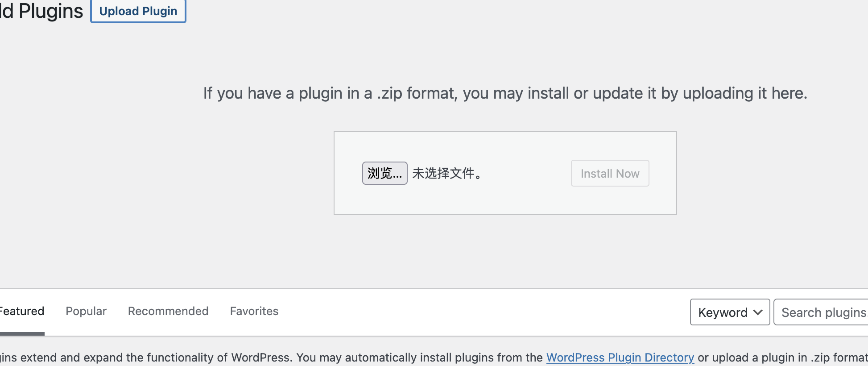Click the Plugins page heading

[41, 11]
